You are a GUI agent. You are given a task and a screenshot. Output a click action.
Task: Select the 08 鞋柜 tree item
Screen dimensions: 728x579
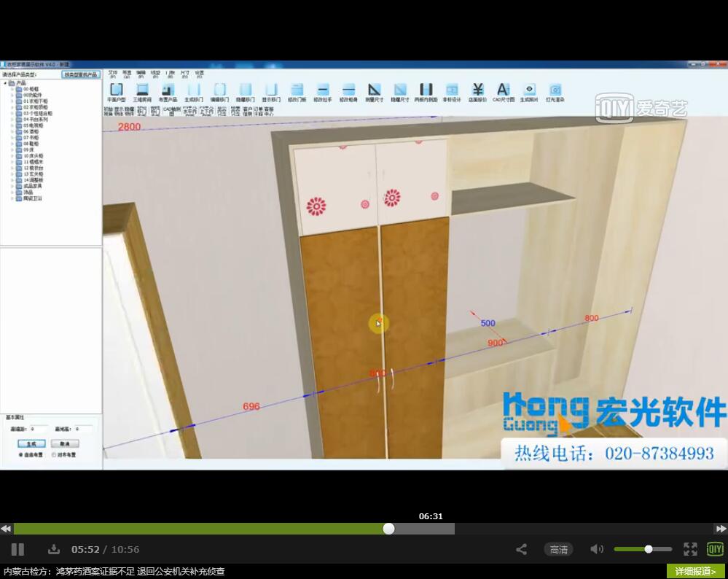pyautogui.click(x=31, y=144)
